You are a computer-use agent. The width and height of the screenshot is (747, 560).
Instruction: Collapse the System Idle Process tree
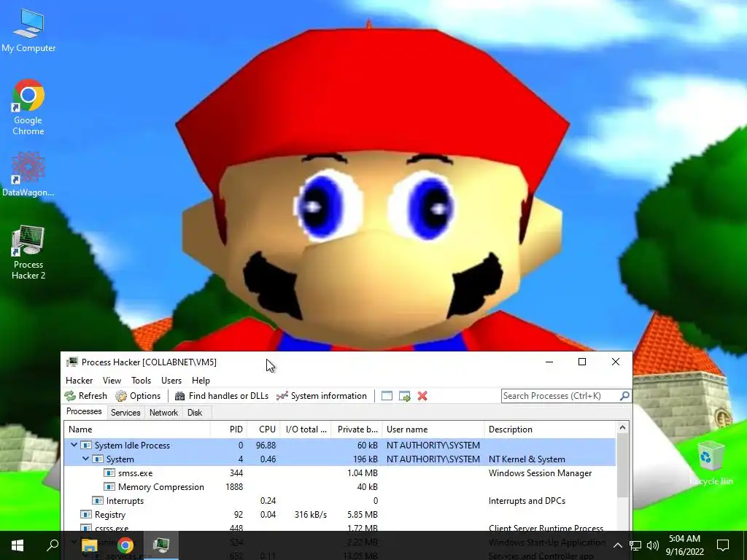[x=74, y=445]
